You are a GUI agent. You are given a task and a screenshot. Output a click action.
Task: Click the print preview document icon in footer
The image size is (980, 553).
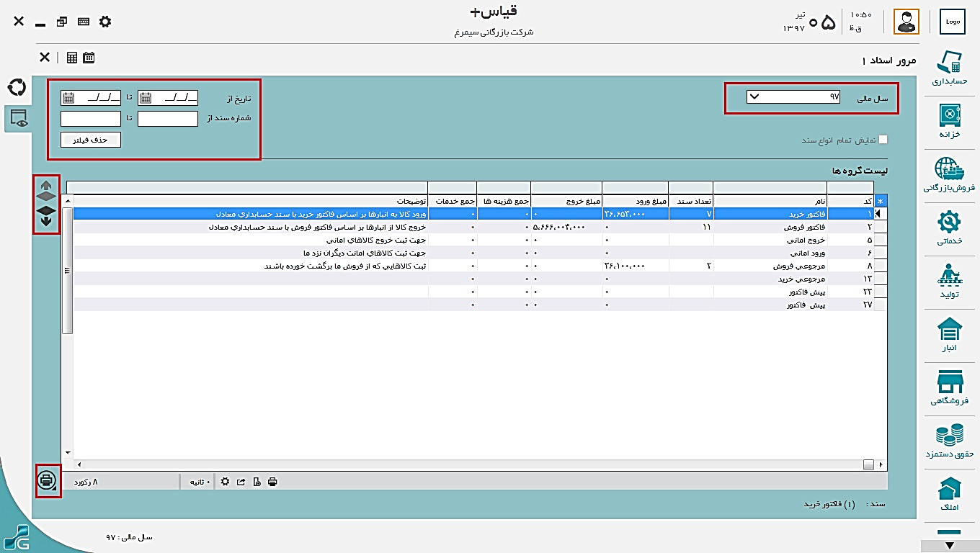257,482
